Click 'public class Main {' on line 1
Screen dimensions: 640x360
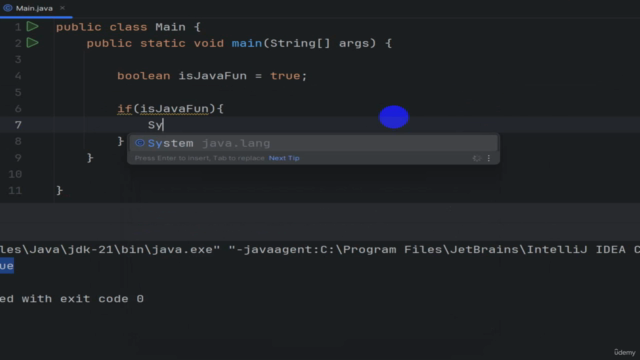pyautogui.click(x=128, y=27)
